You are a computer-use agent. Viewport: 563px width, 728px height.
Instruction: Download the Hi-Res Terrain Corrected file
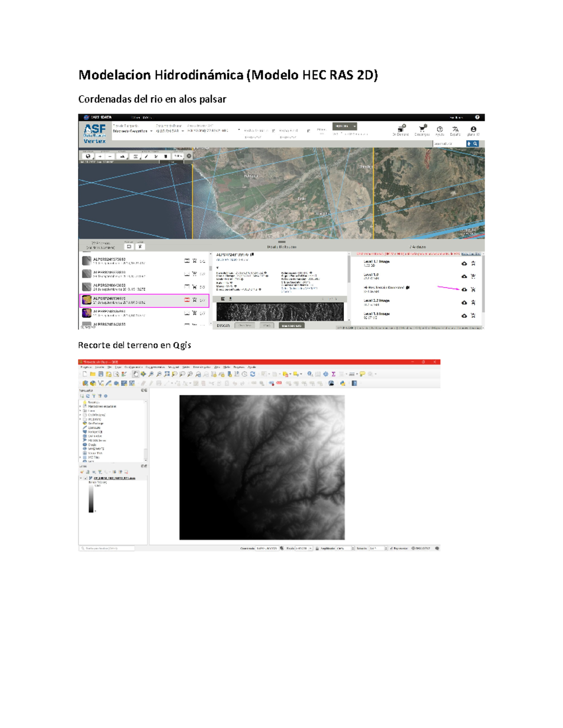coord(464,290)
